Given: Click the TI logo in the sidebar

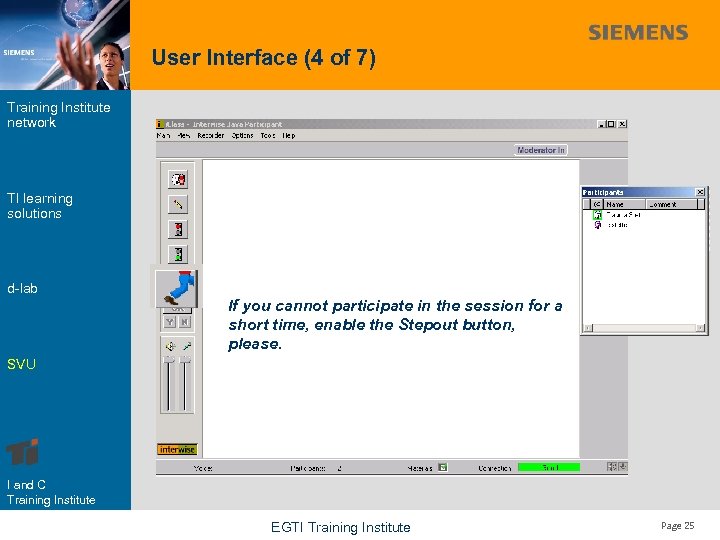Looking at the screenshot, I should click(x=22, y=452).
